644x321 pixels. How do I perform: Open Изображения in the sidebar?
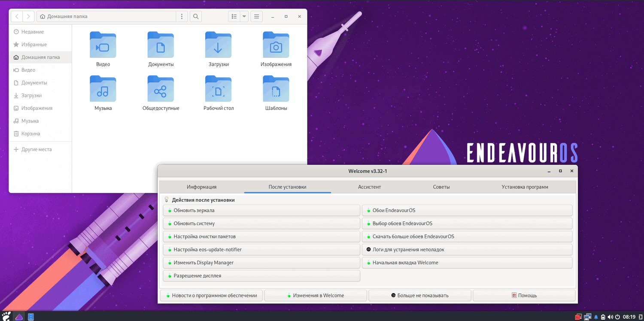click(40, 108)
